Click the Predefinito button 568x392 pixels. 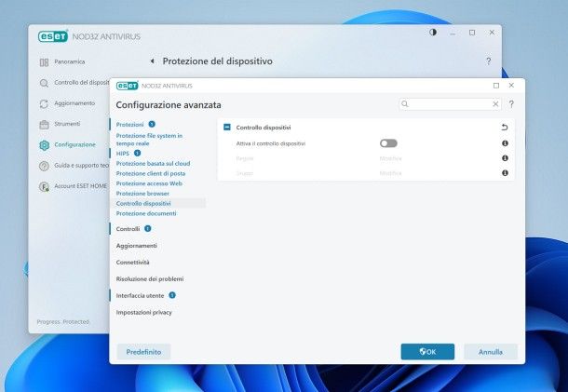coord(143,352)
